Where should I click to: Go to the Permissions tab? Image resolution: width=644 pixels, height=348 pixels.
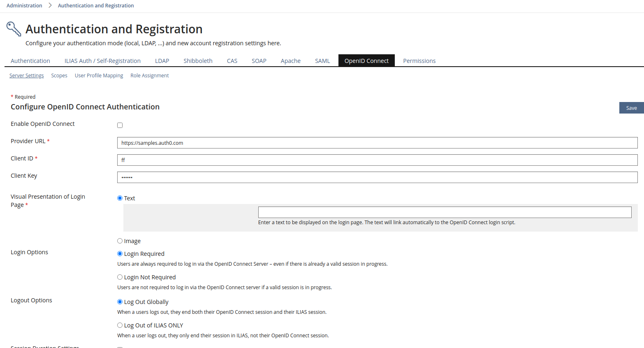pyautogui.click(x=419, y=61)
